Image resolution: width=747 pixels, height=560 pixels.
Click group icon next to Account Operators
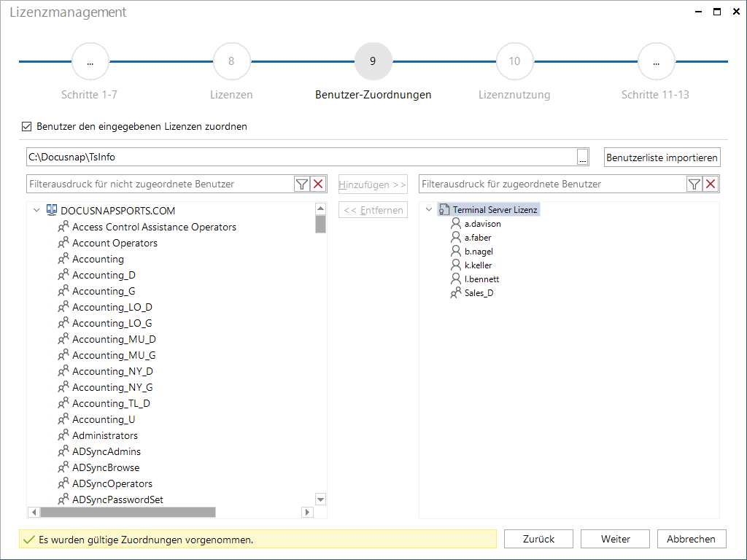click(x=63, y=242)
